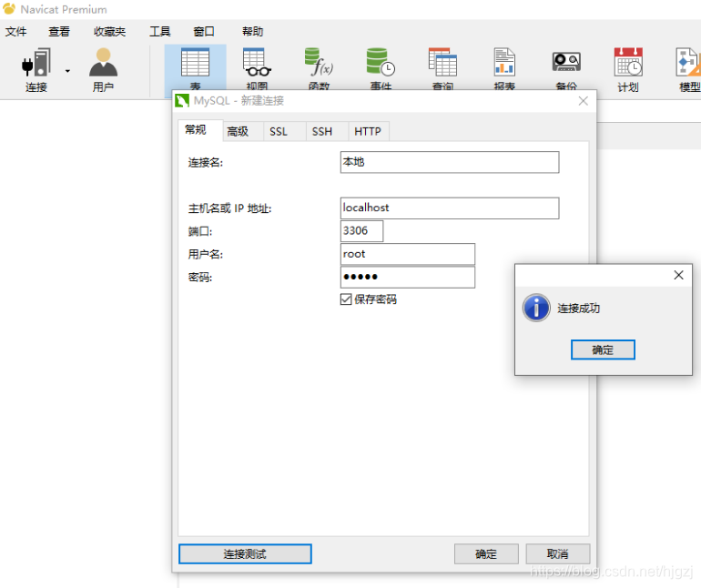This screenshot has width=701, height=588.
Task: Click the host field containing localhost
Action: point(450,208)
